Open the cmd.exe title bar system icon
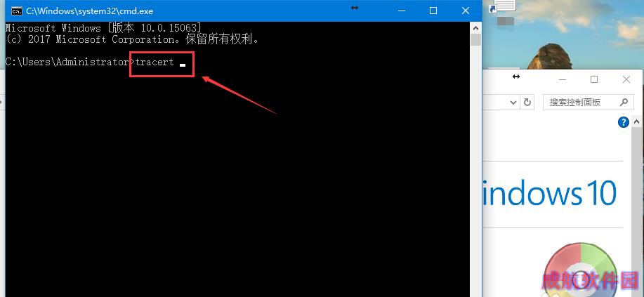This screenshot has width=644, height=297. [16, 11]
